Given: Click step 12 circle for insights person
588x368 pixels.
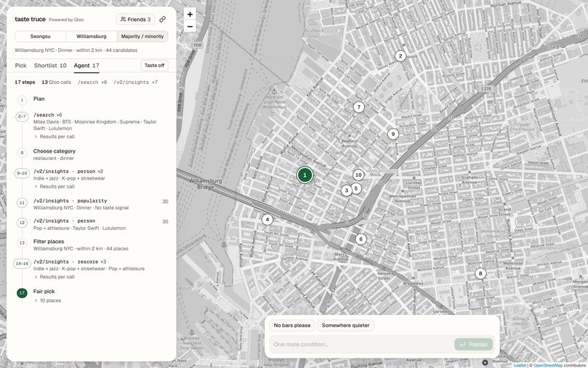Looking at the screenshot, I should tap(22, 223).
